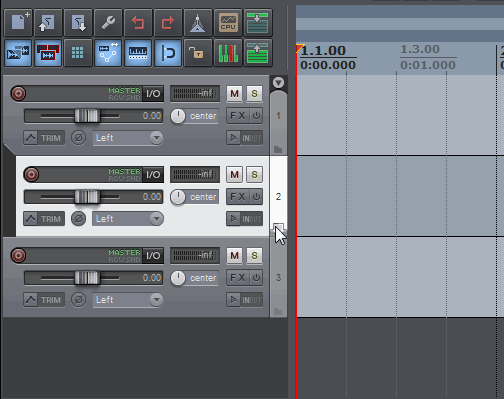Mute track 1 with M button
This screenshot has width=504, height=399.
pos(234,93)
